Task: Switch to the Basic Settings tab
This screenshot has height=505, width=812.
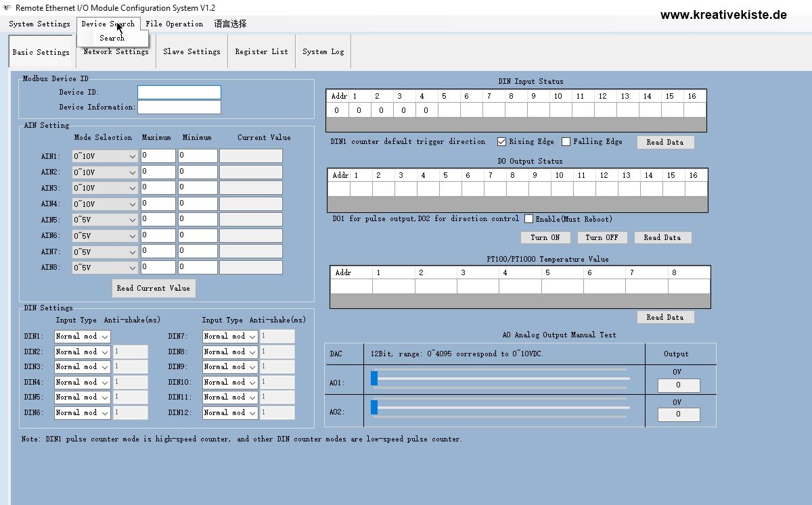Action: tap(41, 52)
